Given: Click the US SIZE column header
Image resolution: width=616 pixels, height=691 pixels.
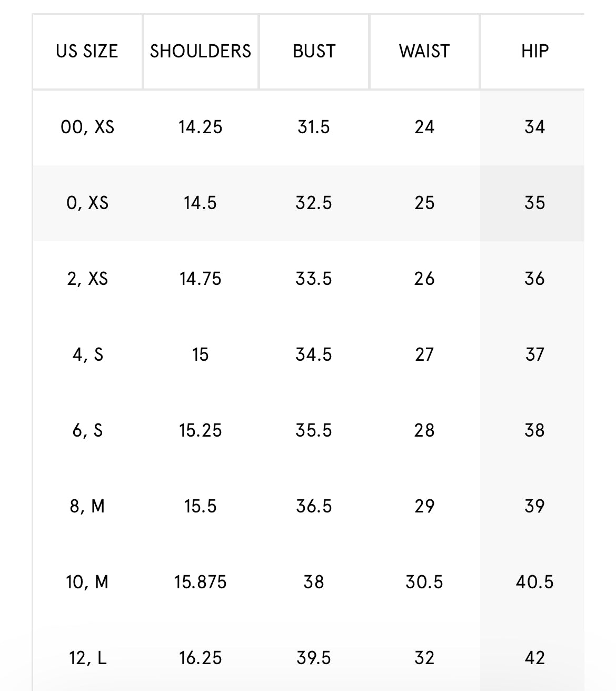Looking at the screenshot, I should point(87,51).
